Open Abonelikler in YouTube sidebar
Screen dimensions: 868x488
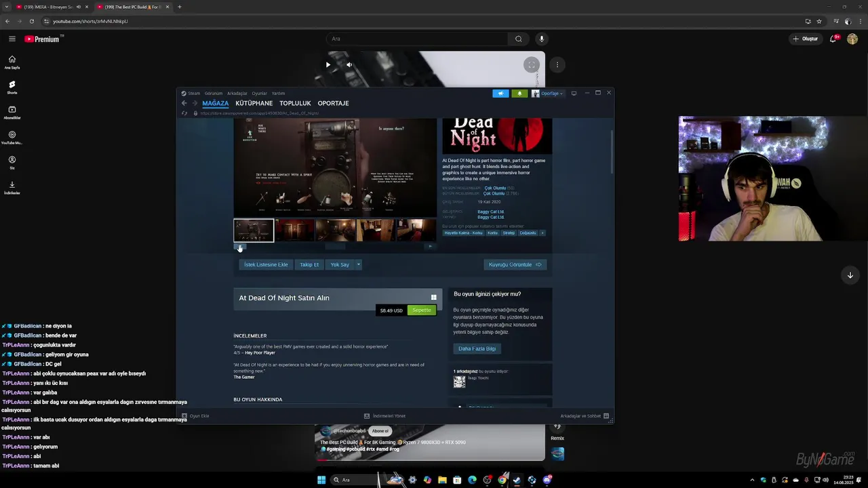12,113
